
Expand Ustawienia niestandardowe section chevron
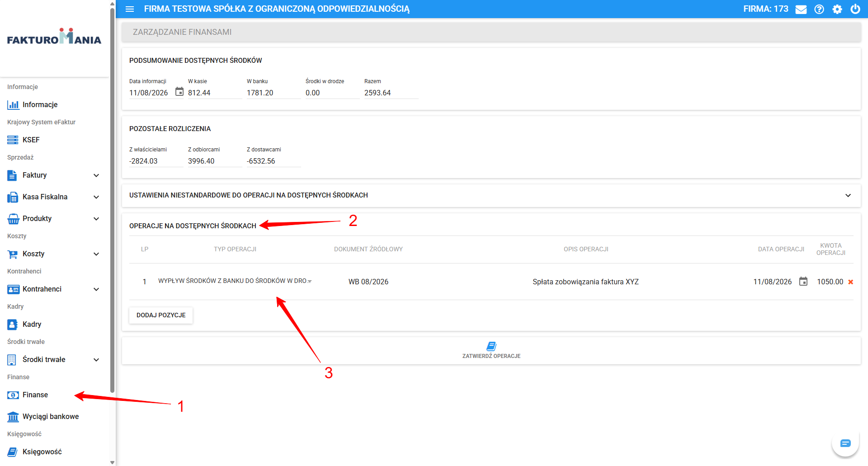pos(848,195)
